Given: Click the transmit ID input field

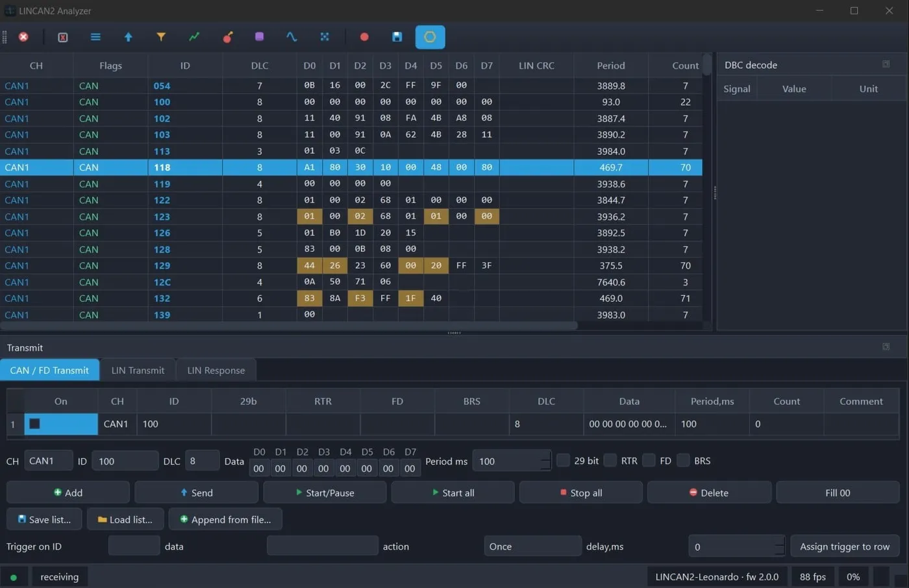Looking at the screenshot, I should pos(125,461).
